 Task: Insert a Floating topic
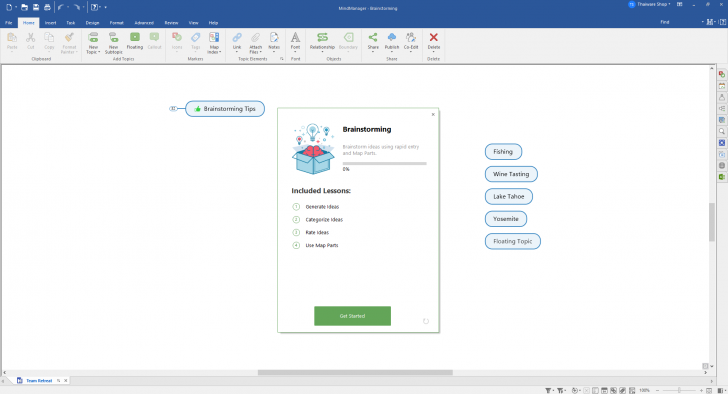135,37
